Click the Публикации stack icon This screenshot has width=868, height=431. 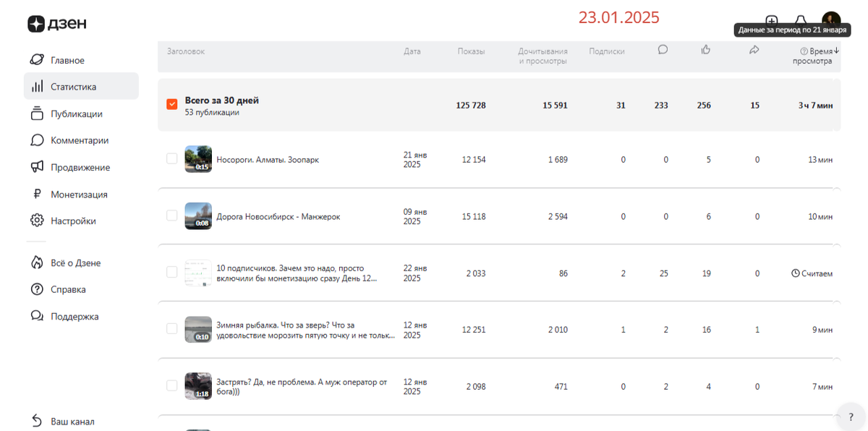pos(37,114)
